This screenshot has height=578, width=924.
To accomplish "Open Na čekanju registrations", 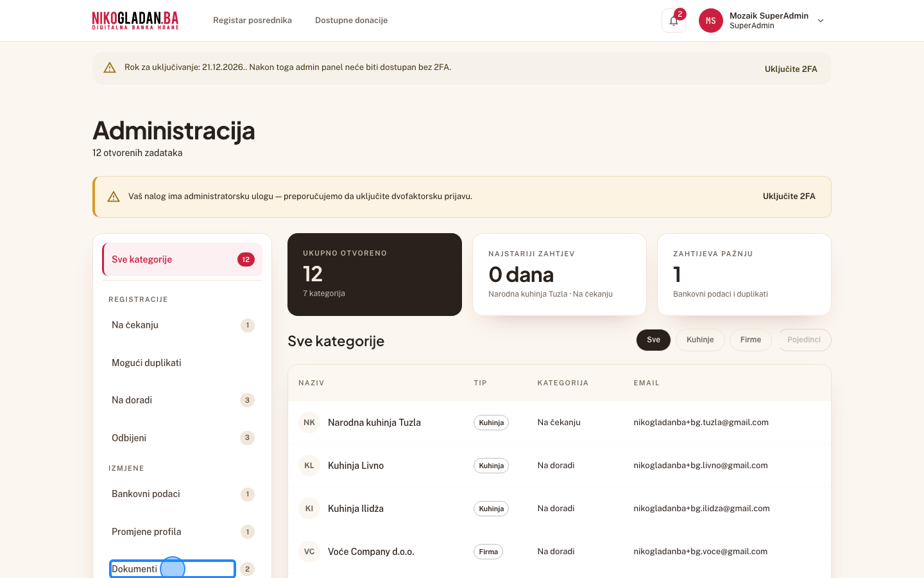I will pos(182,325).
